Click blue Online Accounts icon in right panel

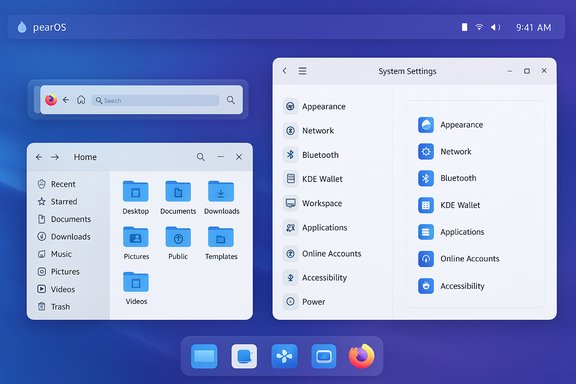[x=426, y=259]
